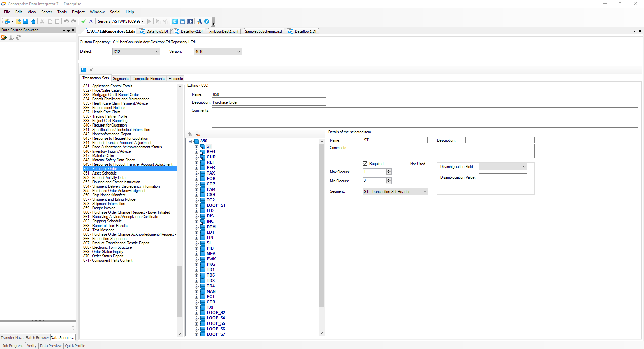Image resolution: width=644 pixels, height=349 pixels.
Task: Open the Segment dropdown showing ST - Transaction Set Header
Action: 425,192
